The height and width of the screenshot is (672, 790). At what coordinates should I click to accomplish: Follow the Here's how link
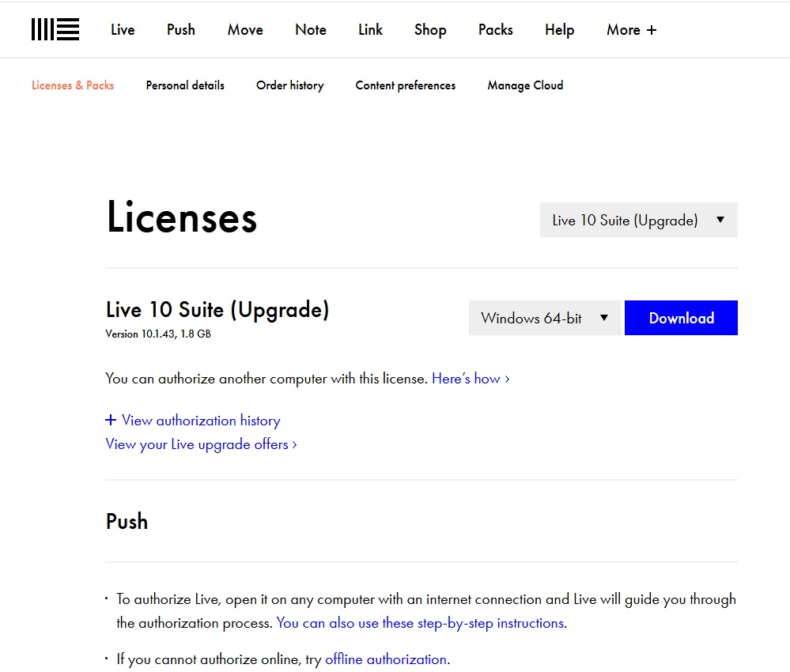[471, 379]
